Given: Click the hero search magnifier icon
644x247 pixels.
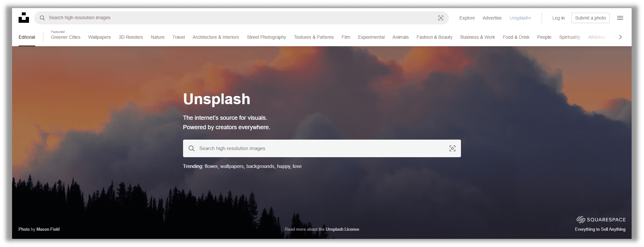Looking at the screenshot, I should click(192, 148).
